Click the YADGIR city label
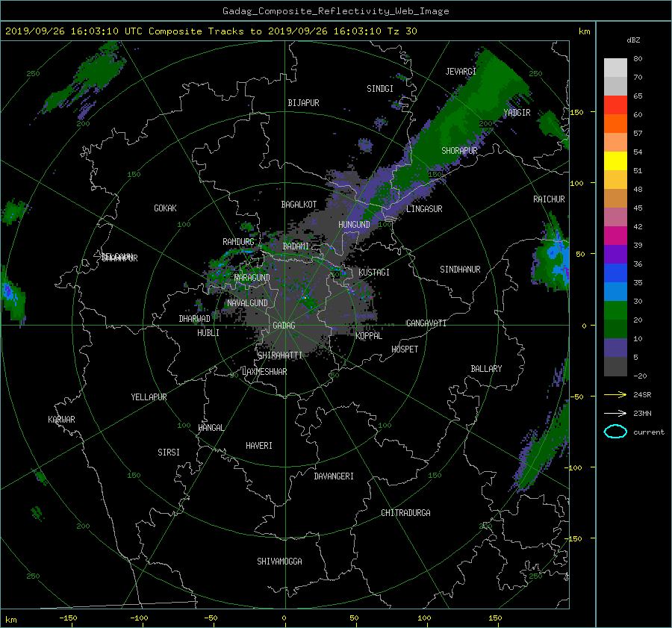 (x=517, y=113)
